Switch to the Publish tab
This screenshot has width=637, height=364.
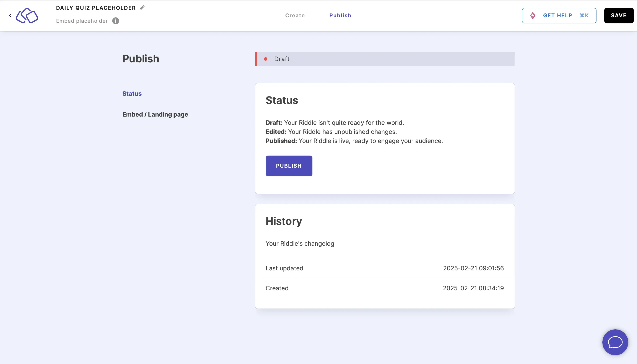click(x=340, y=16)
